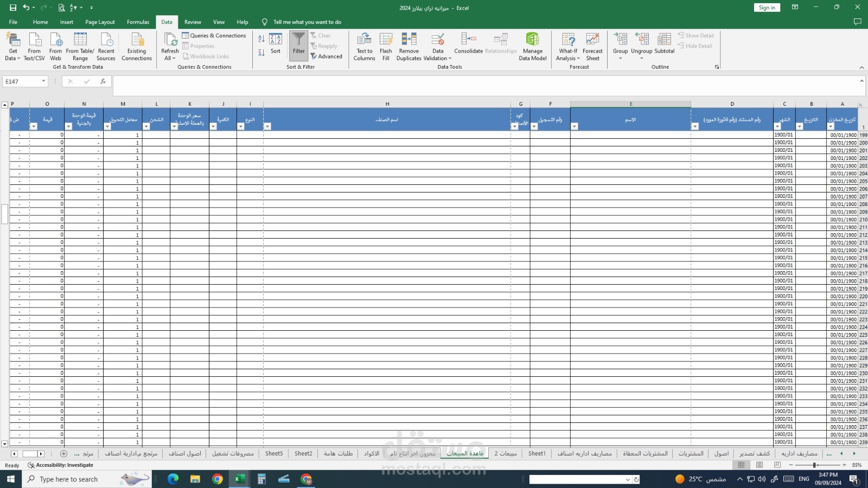Open filter dropdown for column M header
868x488 pixels.
(107, 126)
